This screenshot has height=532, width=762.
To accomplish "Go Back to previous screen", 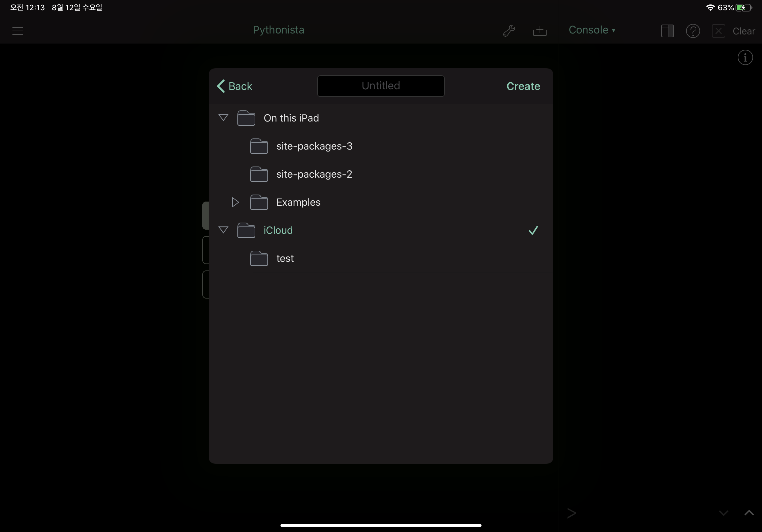I will click(235, 86).
